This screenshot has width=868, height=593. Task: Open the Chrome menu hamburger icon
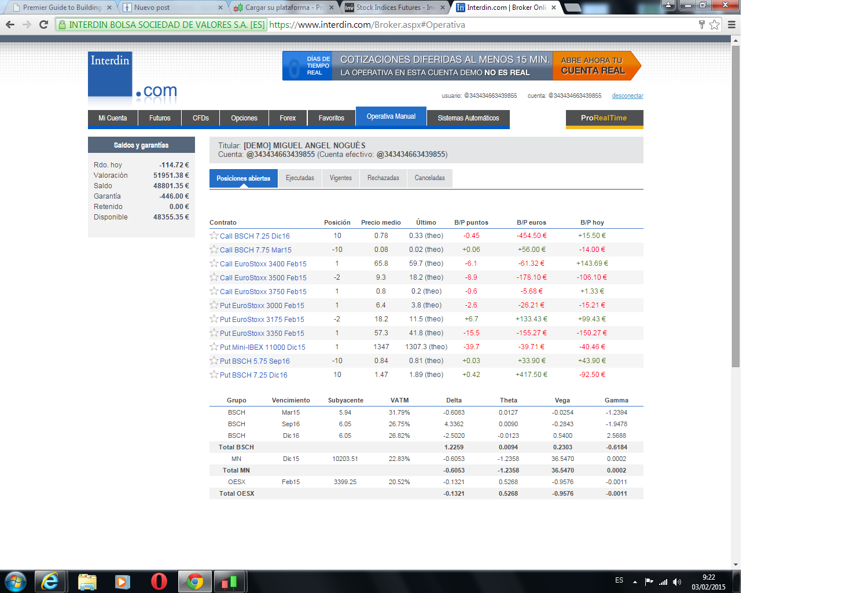pos(731,24)
